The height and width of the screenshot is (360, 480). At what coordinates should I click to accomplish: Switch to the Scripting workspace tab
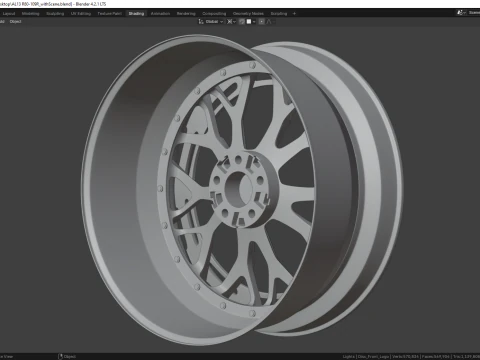coord(279,14)
